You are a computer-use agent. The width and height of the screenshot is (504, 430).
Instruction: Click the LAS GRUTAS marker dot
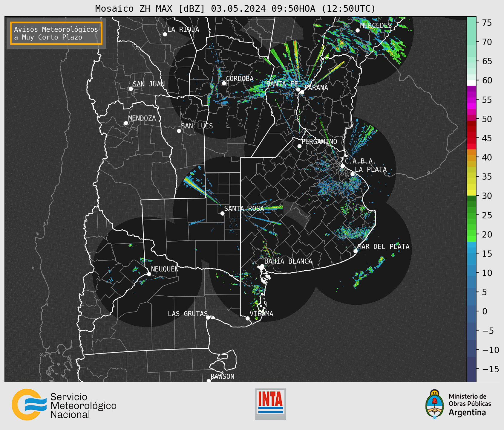(x=208, y=318)
